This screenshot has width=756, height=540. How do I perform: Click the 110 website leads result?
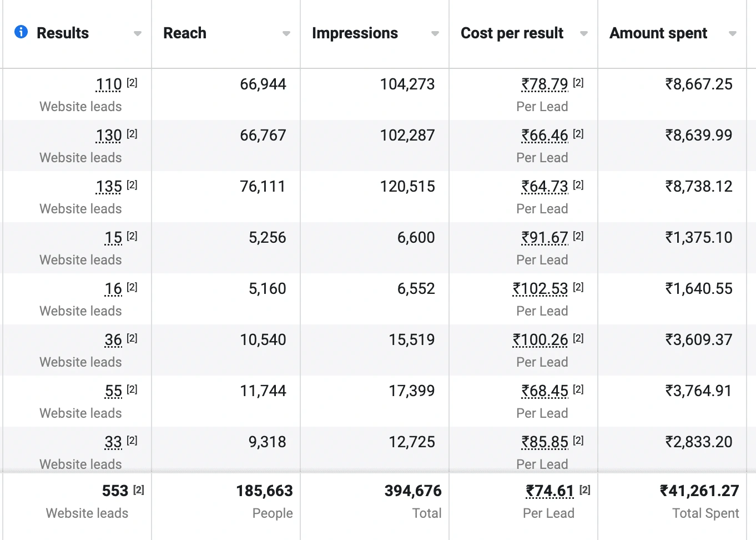[x=109, y=84]
